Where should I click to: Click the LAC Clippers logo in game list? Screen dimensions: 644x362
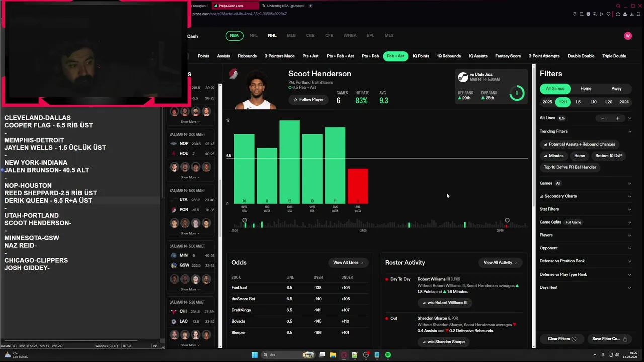(x=174, y=321)
